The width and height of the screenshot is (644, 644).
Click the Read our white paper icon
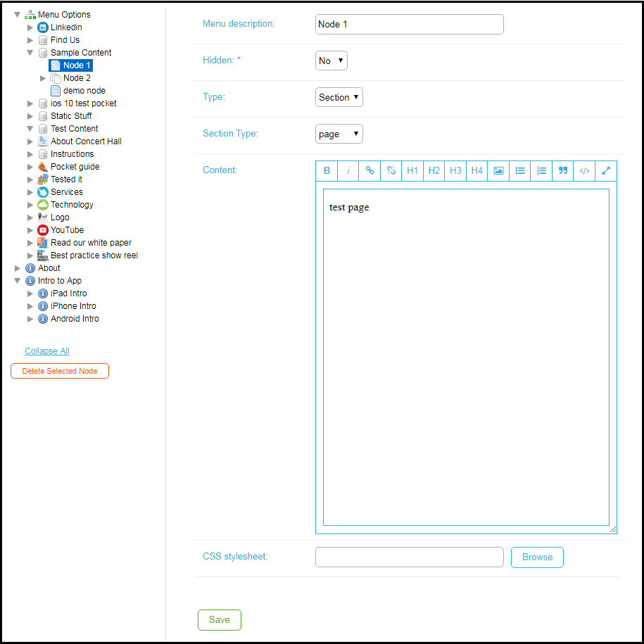coord(43,243)
